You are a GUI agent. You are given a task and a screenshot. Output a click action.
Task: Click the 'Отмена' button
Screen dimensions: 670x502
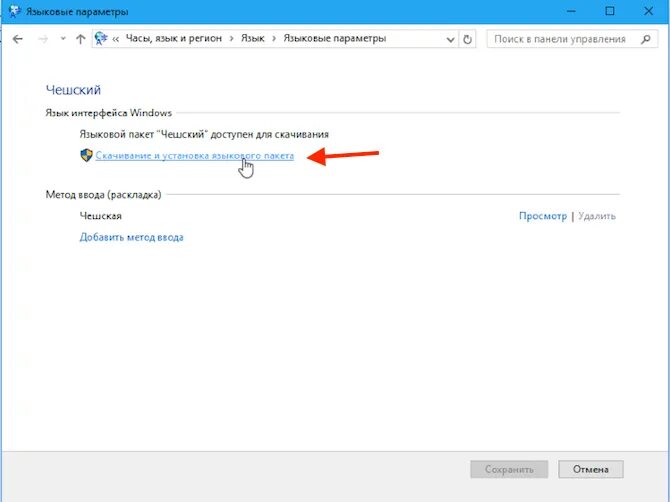coord(591,469)
